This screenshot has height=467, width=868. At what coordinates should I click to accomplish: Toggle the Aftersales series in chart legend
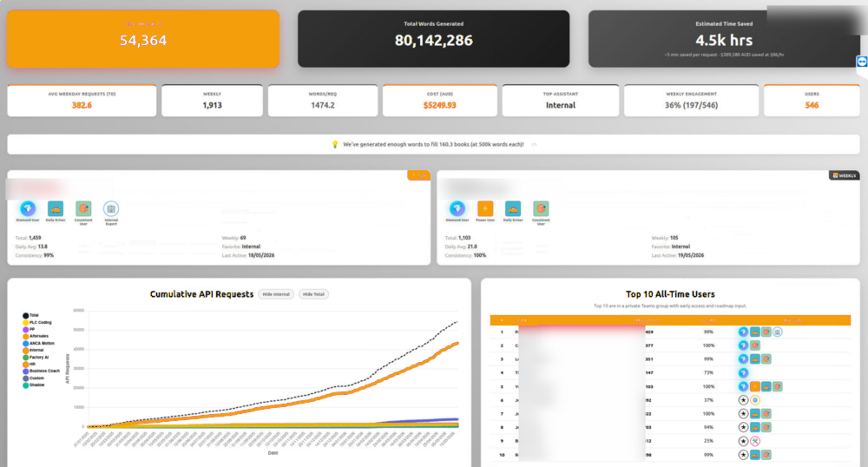(36, 336)
